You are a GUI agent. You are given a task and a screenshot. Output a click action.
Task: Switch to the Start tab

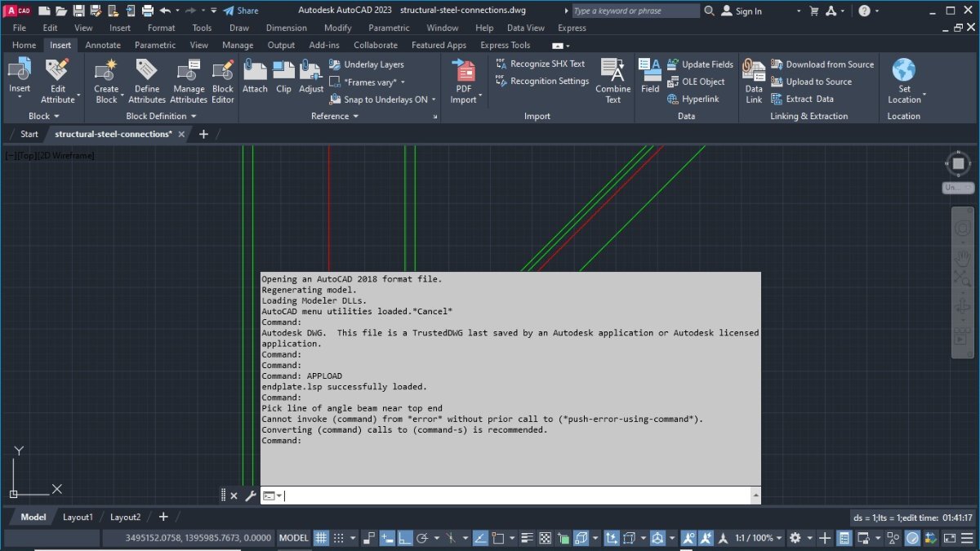pos(29,134)
